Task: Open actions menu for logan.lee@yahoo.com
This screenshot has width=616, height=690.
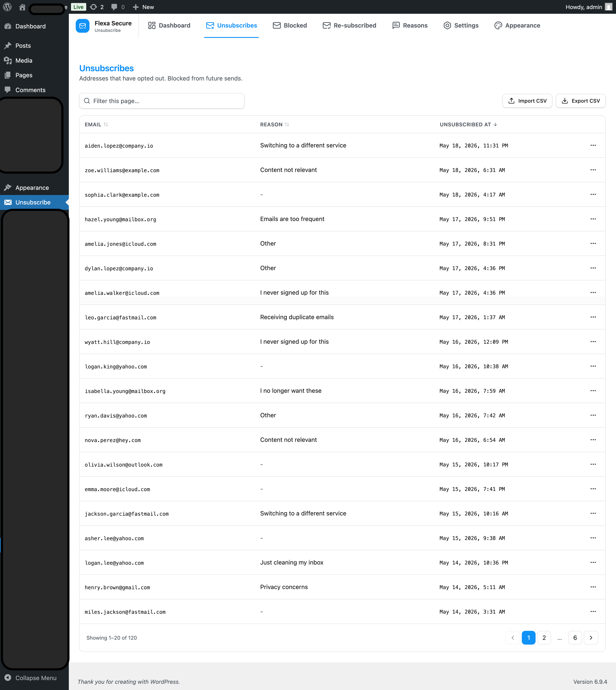Action: point(593,562)
